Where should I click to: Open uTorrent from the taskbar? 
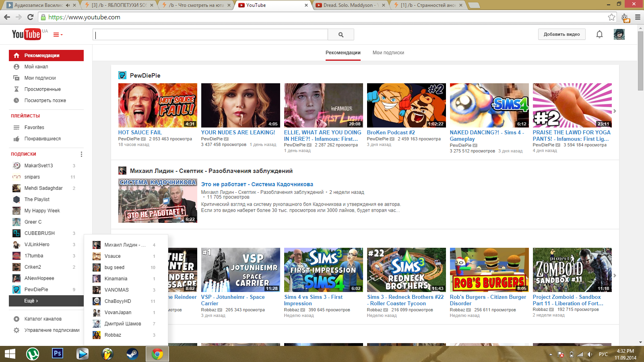click(33, 354)
